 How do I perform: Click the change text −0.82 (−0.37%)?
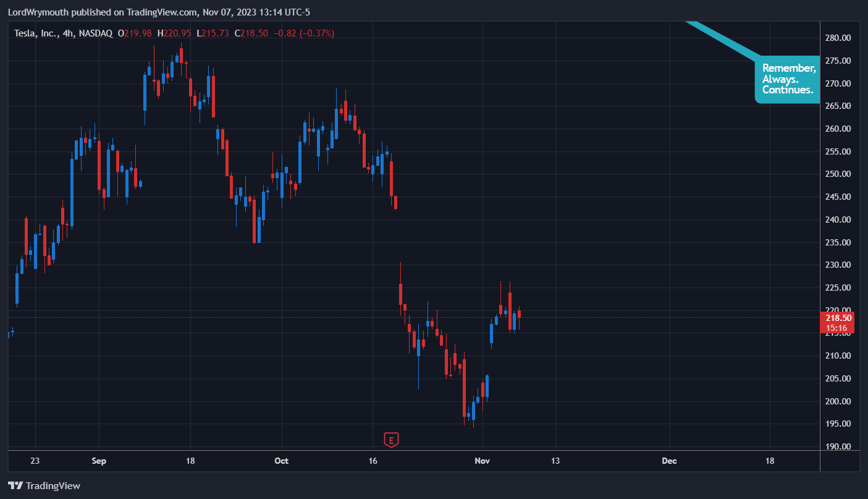click(304, 33)
